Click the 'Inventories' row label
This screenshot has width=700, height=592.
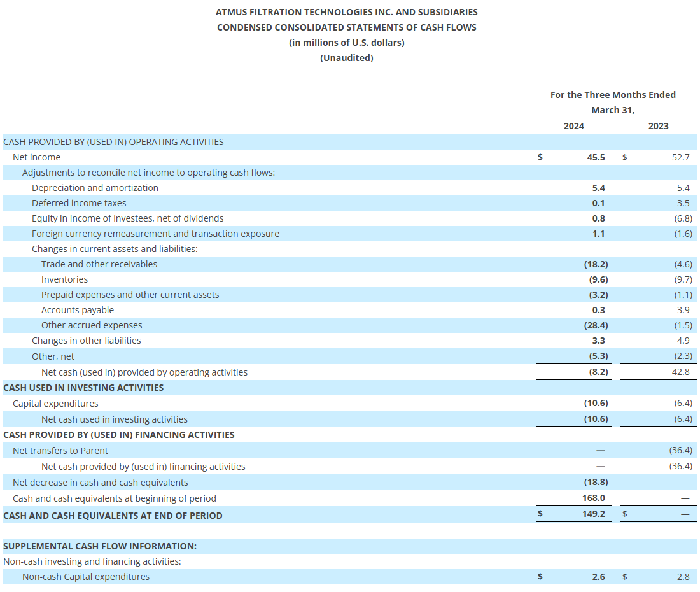[64, 279]
